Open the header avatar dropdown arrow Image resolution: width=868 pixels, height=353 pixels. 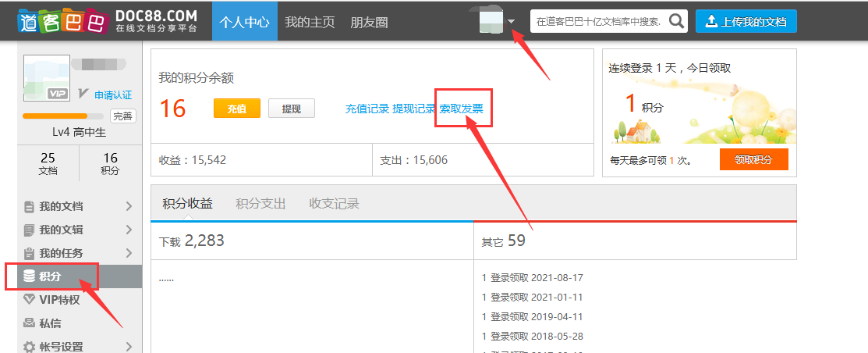tap(512, 22)
